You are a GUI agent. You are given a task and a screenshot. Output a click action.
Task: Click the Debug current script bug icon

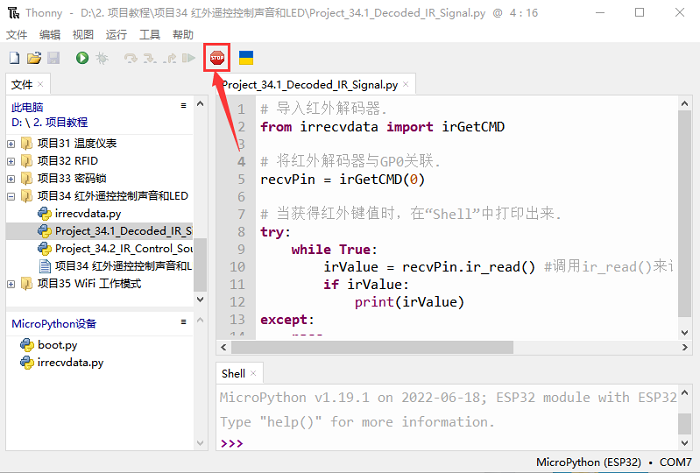click(101, 59)
